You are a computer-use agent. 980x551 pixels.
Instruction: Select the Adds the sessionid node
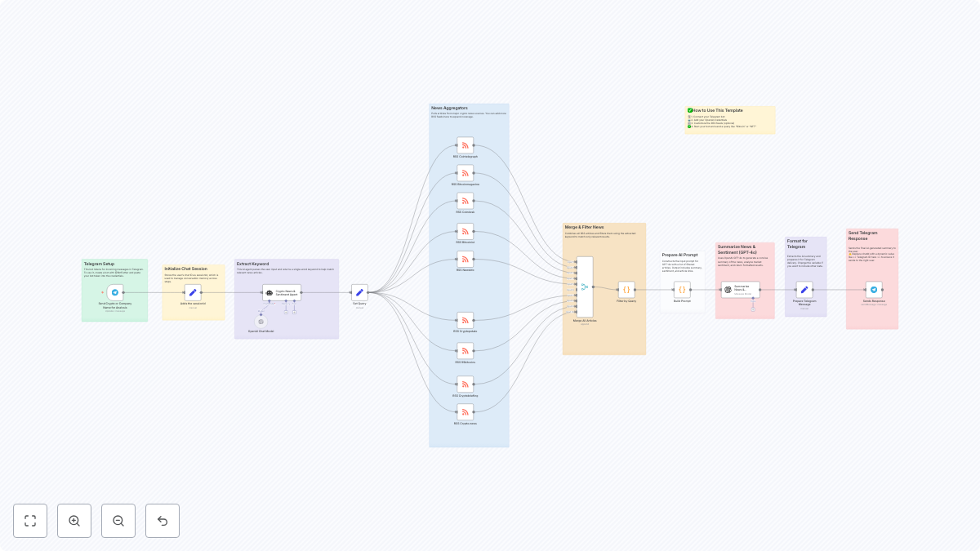point(194,292)
